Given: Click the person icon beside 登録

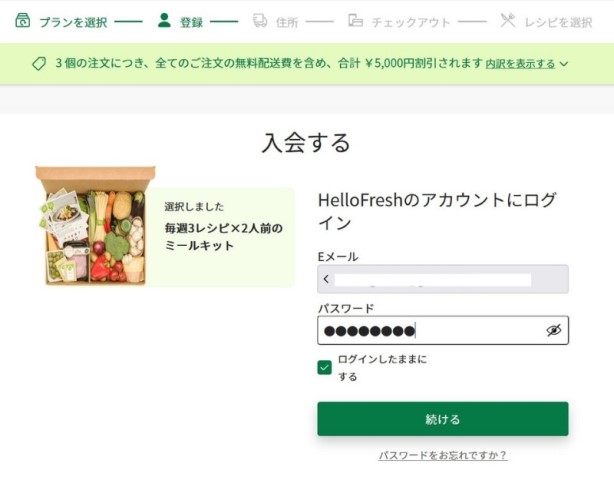Looking at the screenshot, I should pos(164,20).
